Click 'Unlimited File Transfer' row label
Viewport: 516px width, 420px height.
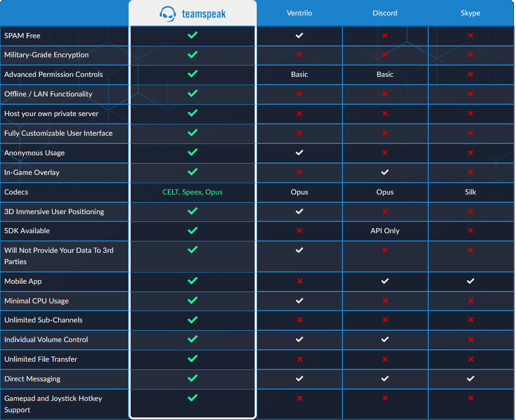(x=41, y=359)
